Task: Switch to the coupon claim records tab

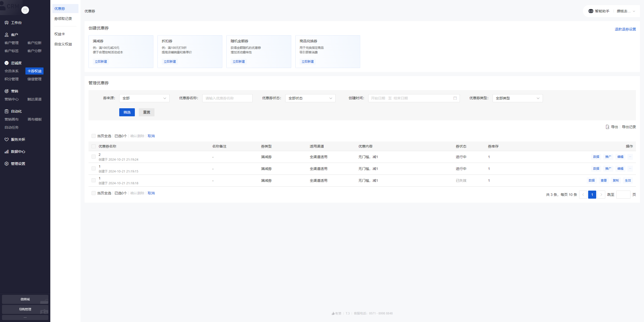Action: pos(63,19)
